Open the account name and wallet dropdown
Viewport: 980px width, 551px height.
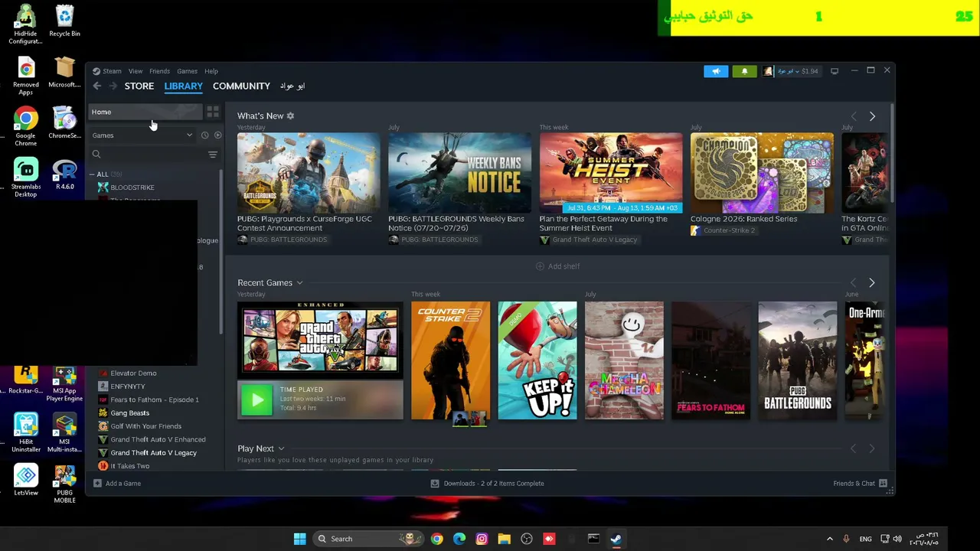click(798, 71)
